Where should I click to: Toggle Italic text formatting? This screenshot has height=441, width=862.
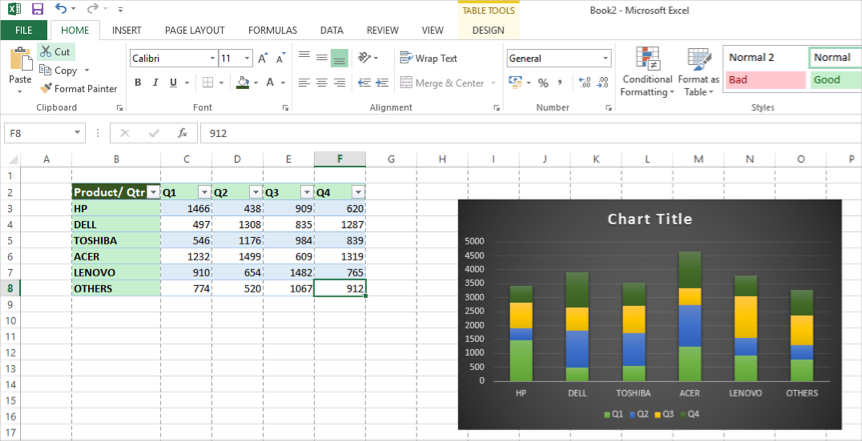(156, 83)
